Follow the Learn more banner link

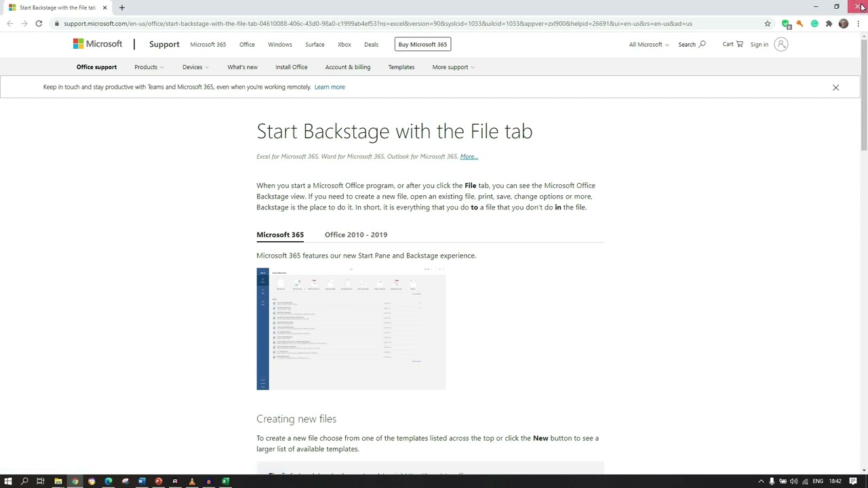coord(330,87)
